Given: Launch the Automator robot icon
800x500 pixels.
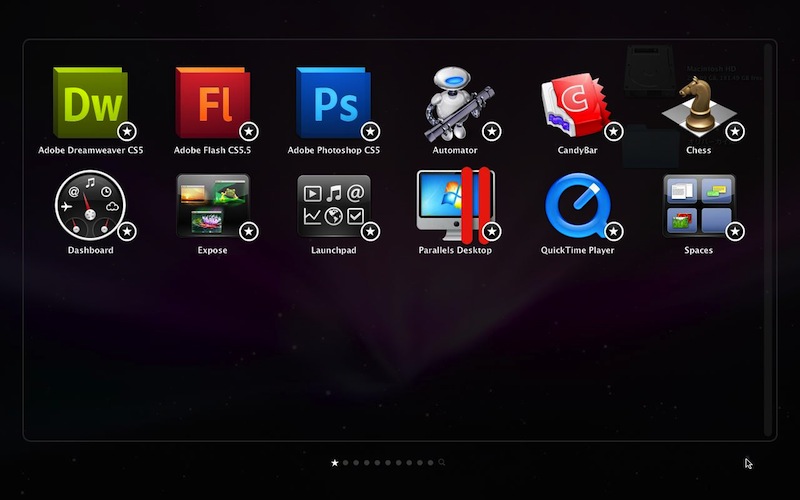Looking at the screenshot, I should coord(455,103).
